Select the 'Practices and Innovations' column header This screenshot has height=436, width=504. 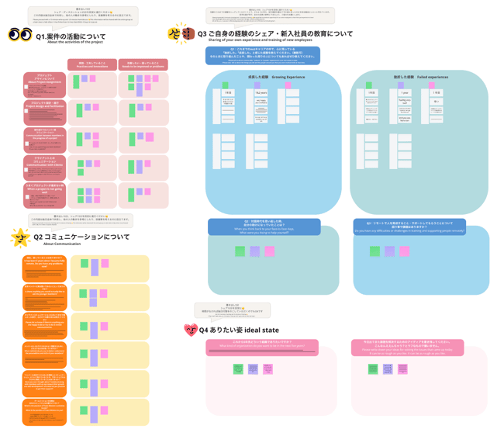91,65
